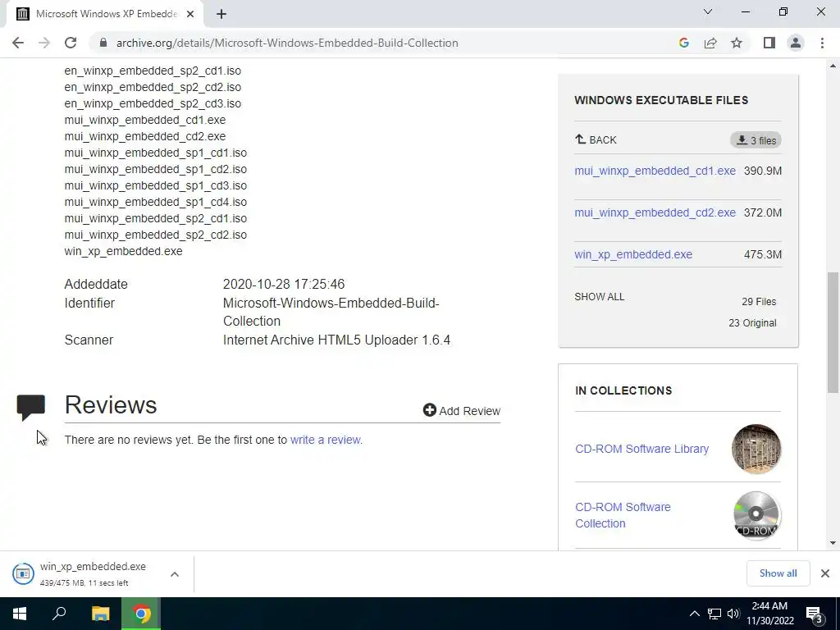Click the CD-ROM Software Library thumbnail
Viewport: 840px width, 630px height.
(x=756, y=449)
